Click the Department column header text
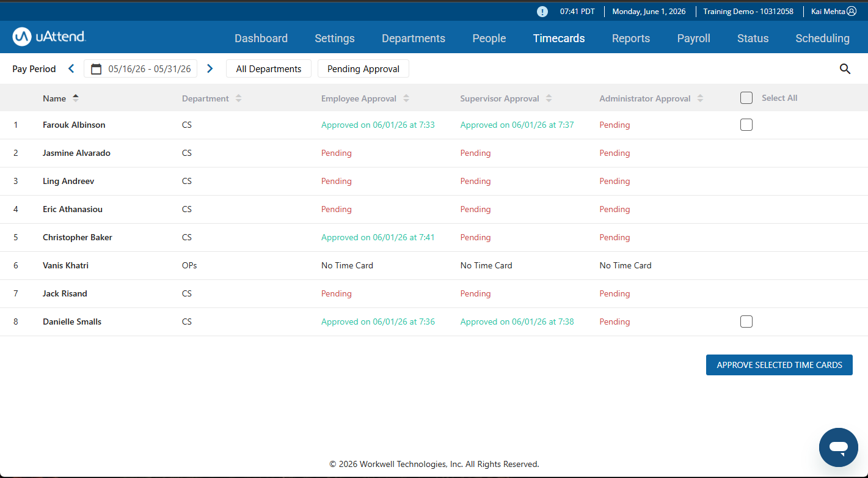 click(x=205, y=98)
